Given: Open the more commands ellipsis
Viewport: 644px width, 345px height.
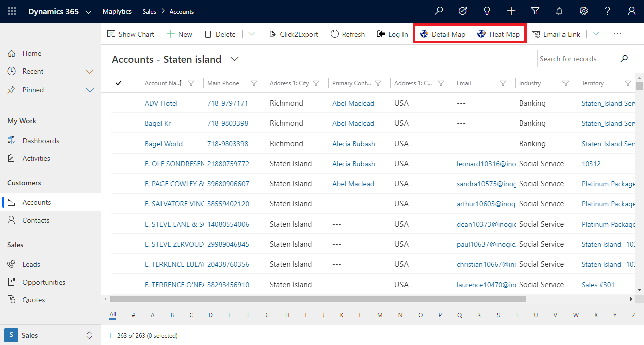Looking at the screenshot, I should pyautogui.click(x=618, y=34).
